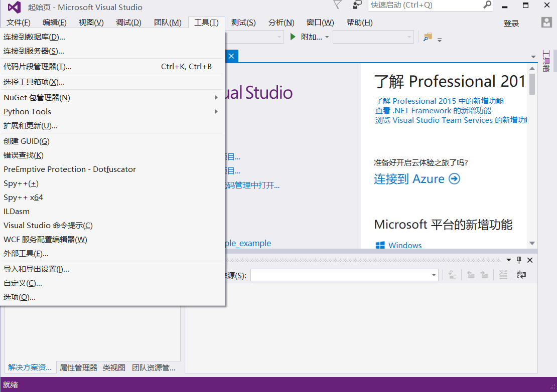The width and height of the screenshot is (557, 392).
Task: Open the 窗口 menu
Action: point(320,23)
